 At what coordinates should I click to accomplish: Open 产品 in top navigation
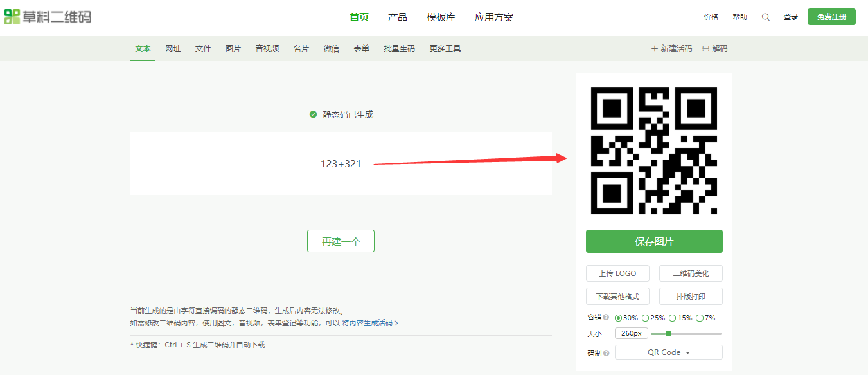398,17
